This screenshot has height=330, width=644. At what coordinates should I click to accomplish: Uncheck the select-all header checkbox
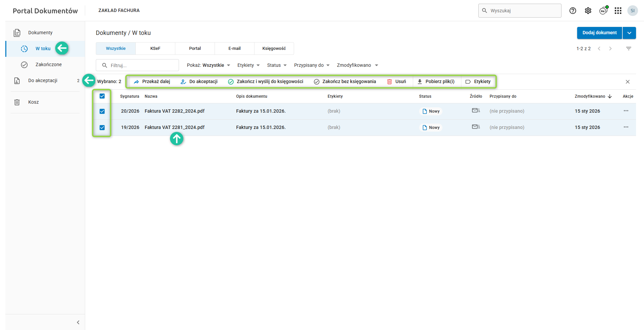[x=102, y=96]
